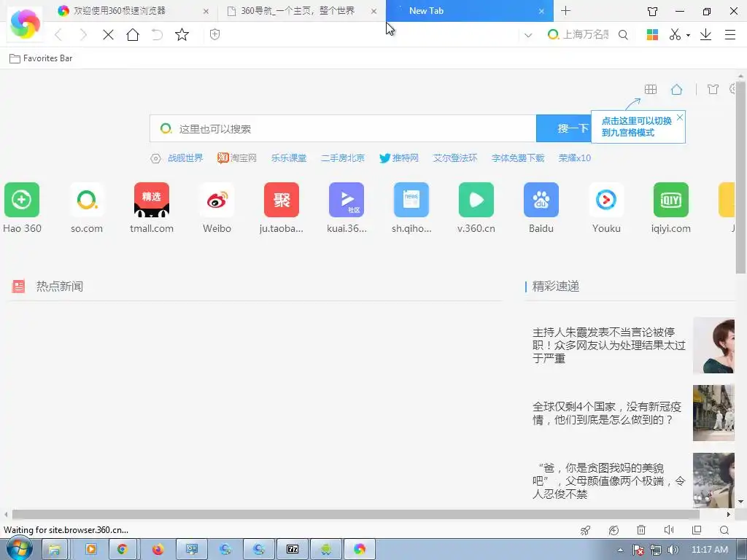Open the 乐乐课堂 link

pos(289,158)
